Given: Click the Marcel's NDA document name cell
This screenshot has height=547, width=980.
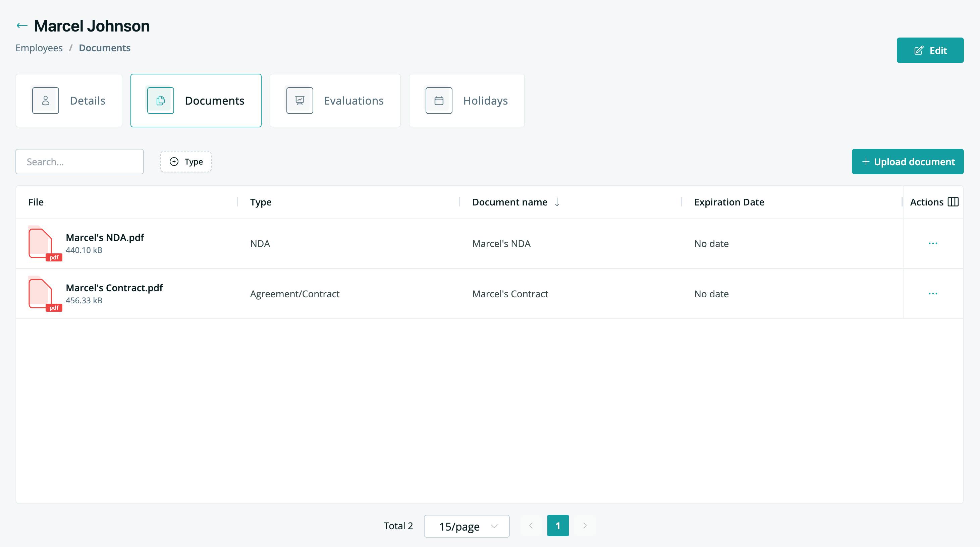Looking at the screenshot, I should [501, 244].
